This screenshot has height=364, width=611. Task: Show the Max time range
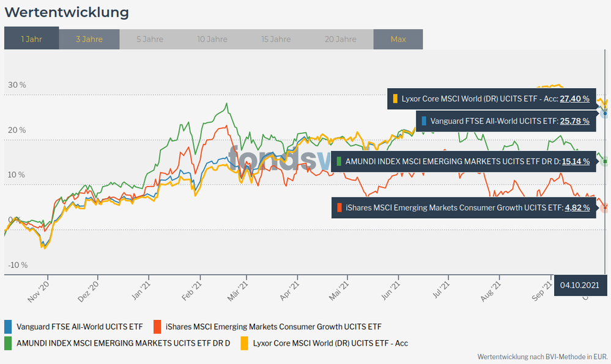tap(398, 39)
